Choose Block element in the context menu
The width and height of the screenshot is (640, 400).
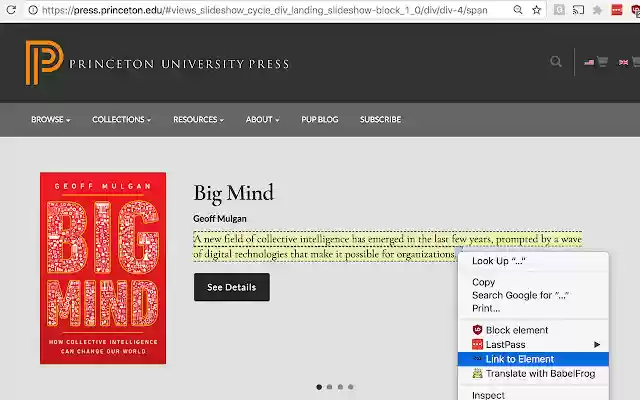(533, 330)
